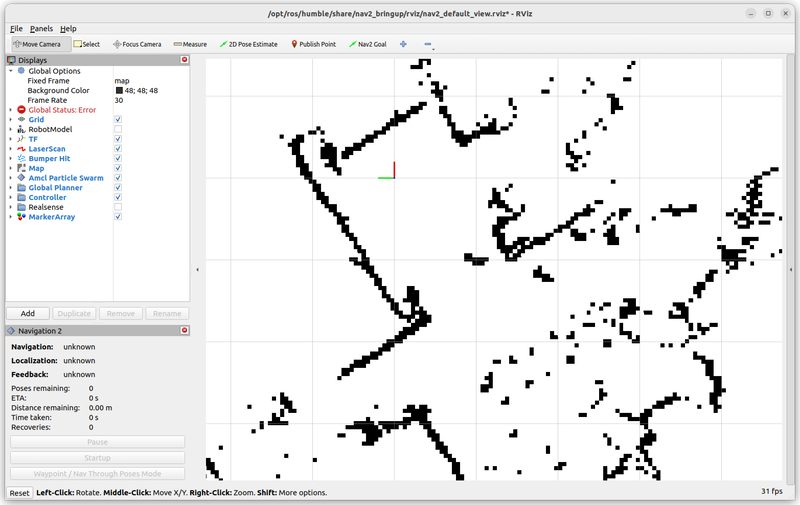Click the Add display button

tap(28, 313)
